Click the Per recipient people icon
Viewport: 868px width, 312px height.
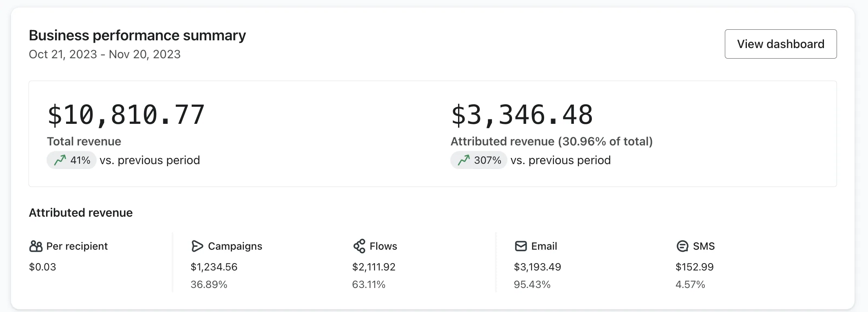tap(36, 246)
